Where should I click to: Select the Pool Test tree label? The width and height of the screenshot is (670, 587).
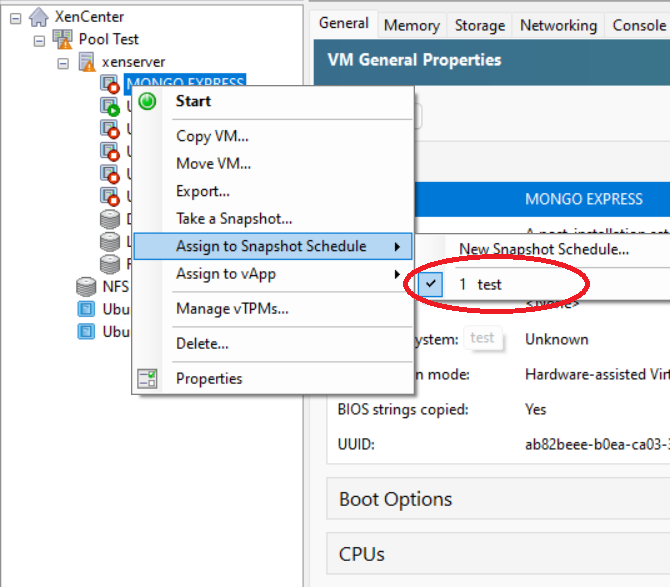coord(109,39)
